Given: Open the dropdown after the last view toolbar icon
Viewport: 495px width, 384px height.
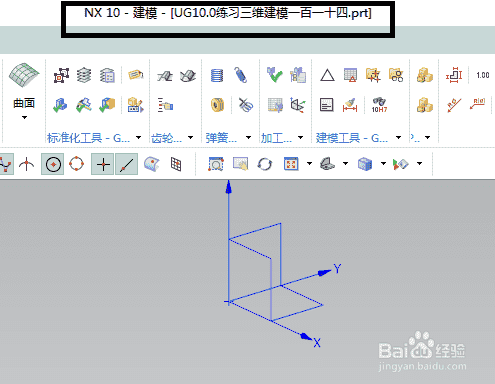Looking at the screenshot, I should click(x=420, y=163).
